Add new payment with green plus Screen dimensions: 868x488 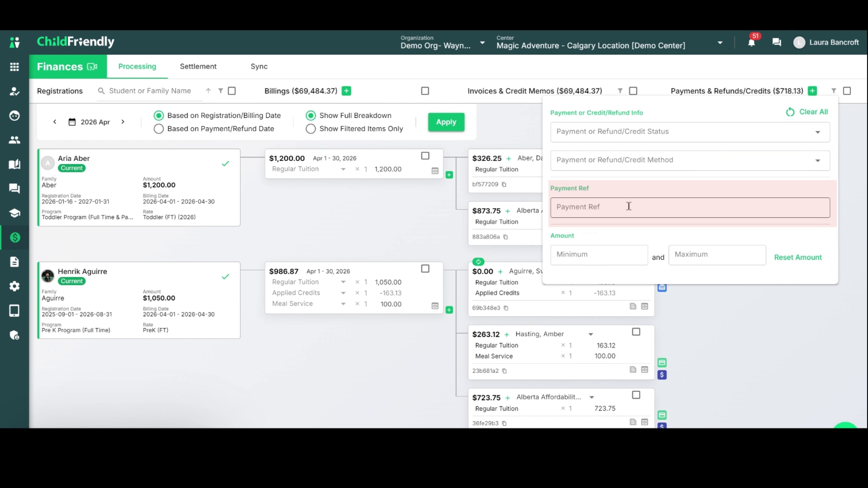pos(812,91)
